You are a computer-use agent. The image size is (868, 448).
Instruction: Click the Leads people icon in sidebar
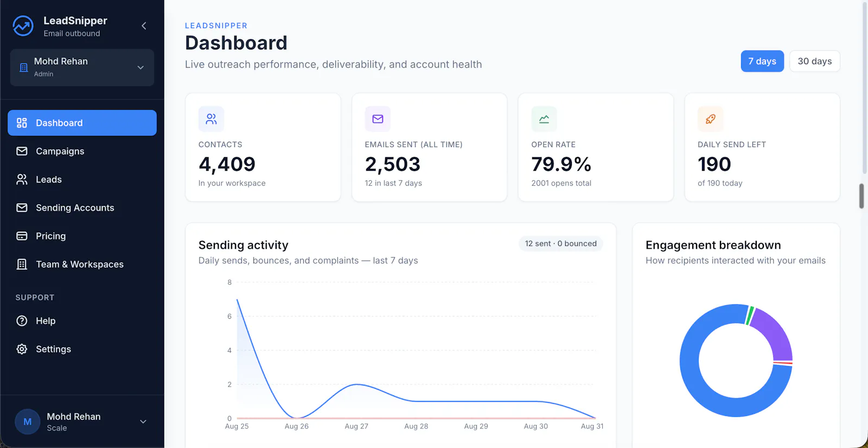22,179
